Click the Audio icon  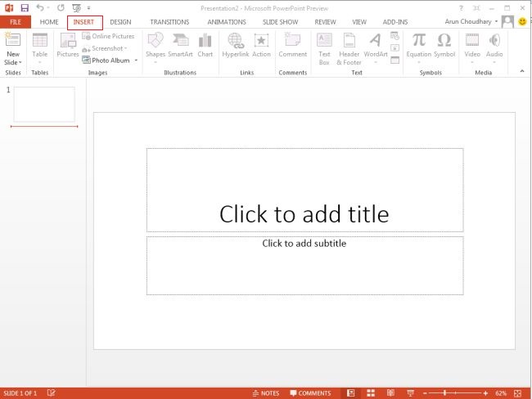pos(494,40)
